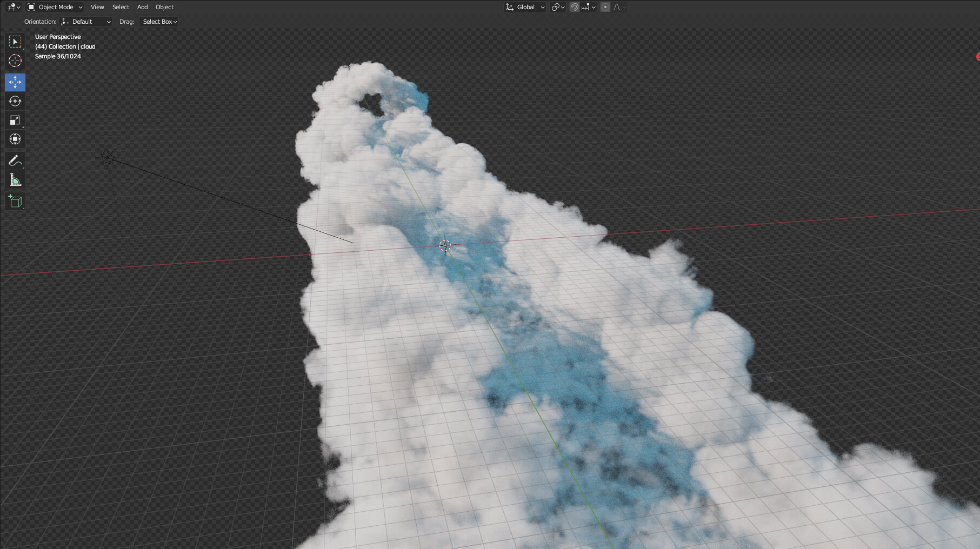Image resolution: width=980 pixels, height=549 pixels.
Task: Select the Rotate tool
Action: pos(15,101)
